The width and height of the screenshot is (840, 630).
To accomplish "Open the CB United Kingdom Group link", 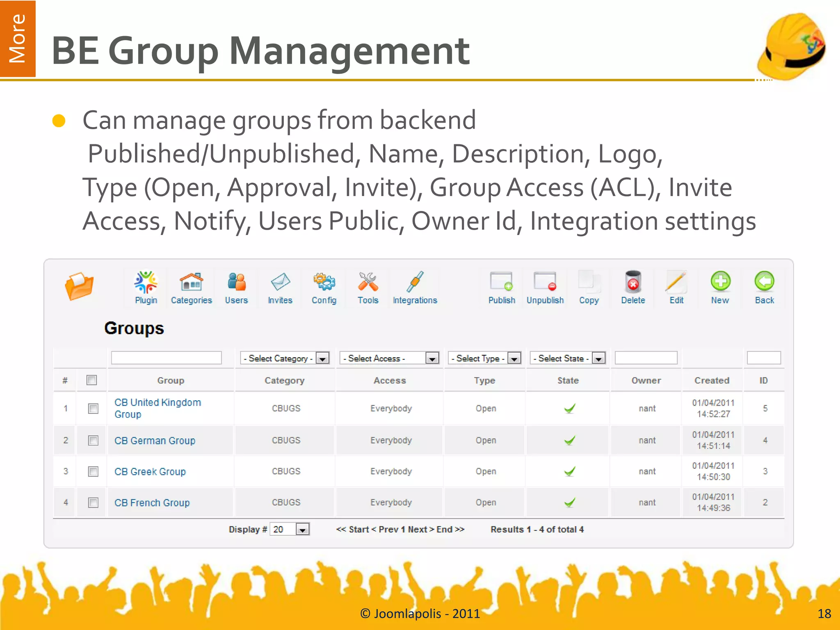I will pos(157,409).
